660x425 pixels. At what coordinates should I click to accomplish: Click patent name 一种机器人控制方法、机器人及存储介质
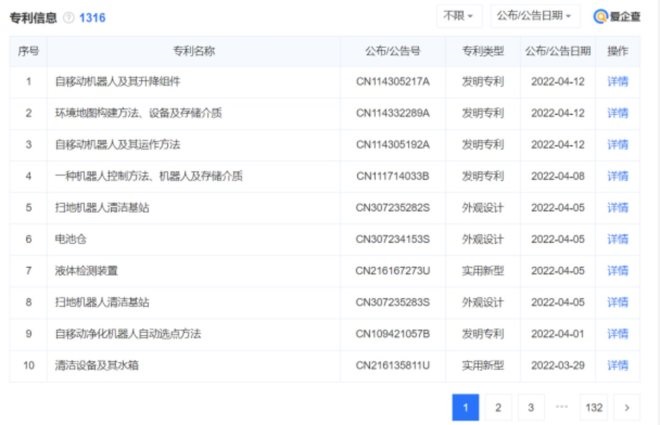pos(149,176)
